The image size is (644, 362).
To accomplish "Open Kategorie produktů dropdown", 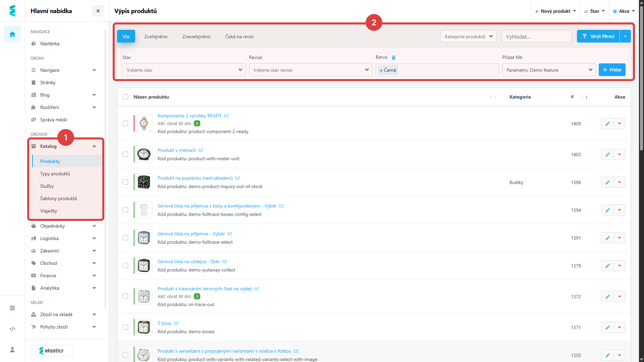I will click(x=468, y=37).
